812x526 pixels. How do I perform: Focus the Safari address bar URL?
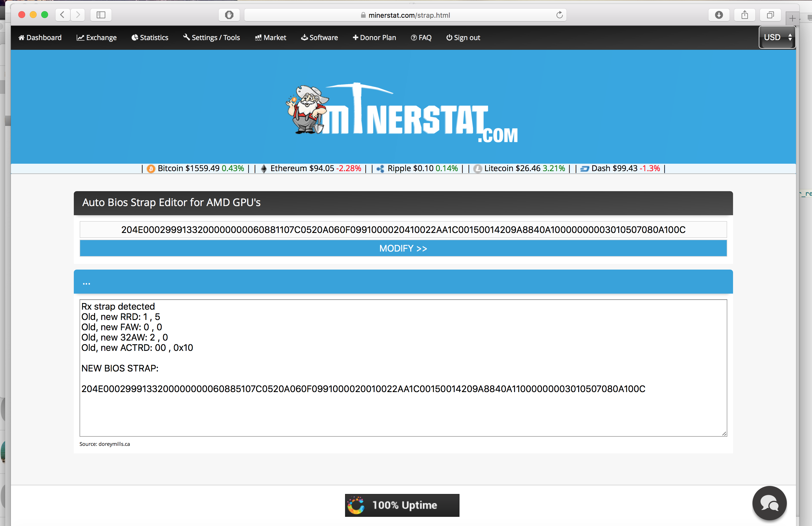point(405,15)
